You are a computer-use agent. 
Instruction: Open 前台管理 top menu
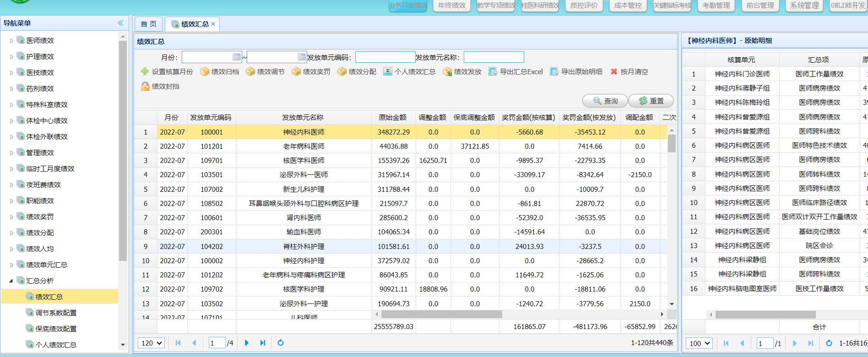760,5
